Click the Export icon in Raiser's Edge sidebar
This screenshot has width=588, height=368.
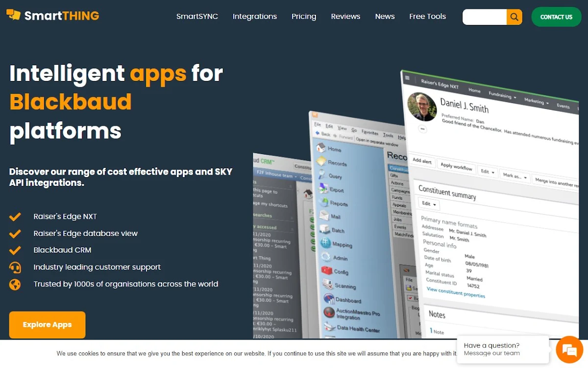pos(323,187)
